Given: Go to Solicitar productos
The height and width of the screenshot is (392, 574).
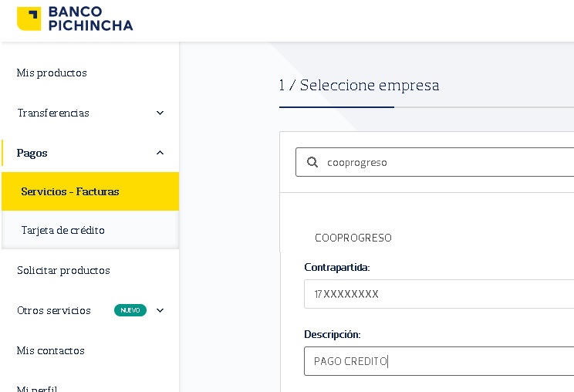Looking at the screenshot, I should [x=63, y=270].
